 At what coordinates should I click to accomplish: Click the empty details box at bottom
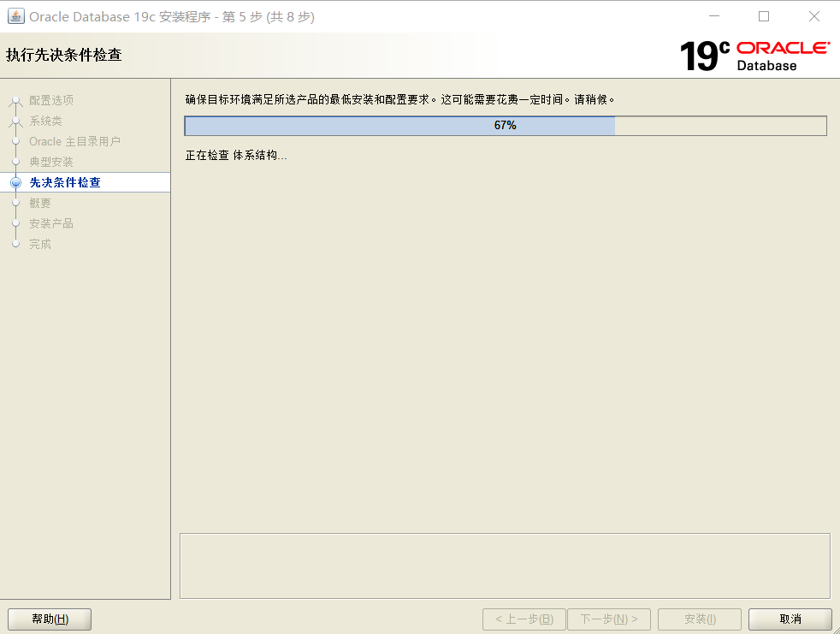pyautogui.click(x=505, y=566)
